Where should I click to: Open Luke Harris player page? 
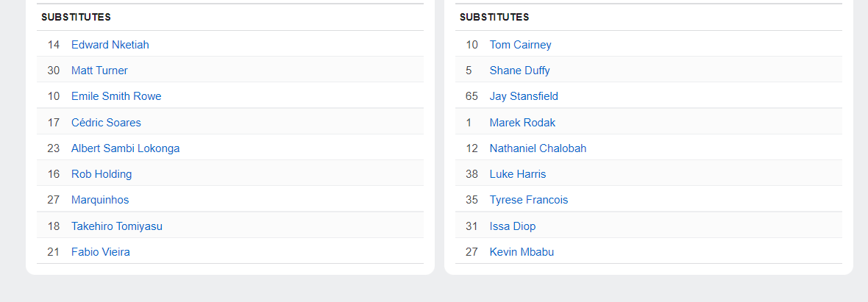click(518, 174)
